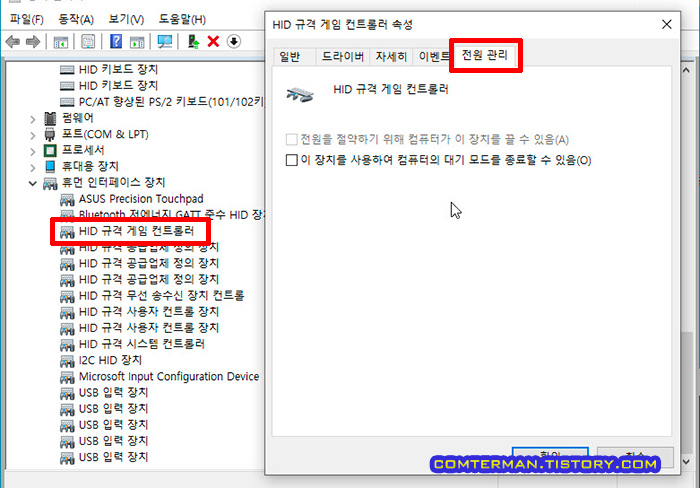Click the keyboard icon beside PC/AT 향상된 PS/2 키보드
This screenshot has width=700, height=488.
[67, 102]
